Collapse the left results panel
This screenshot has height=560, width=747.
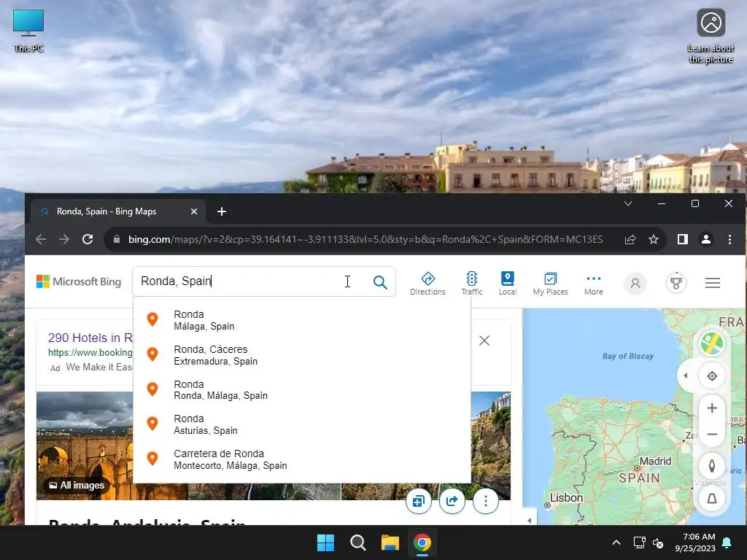(x=530, y=521)
